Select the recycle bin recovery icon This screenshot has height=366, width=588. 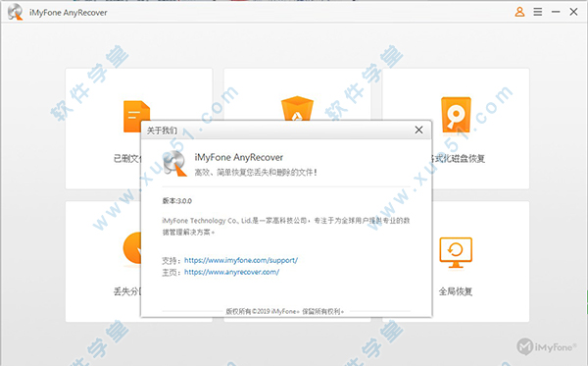[x=297, y=109]
